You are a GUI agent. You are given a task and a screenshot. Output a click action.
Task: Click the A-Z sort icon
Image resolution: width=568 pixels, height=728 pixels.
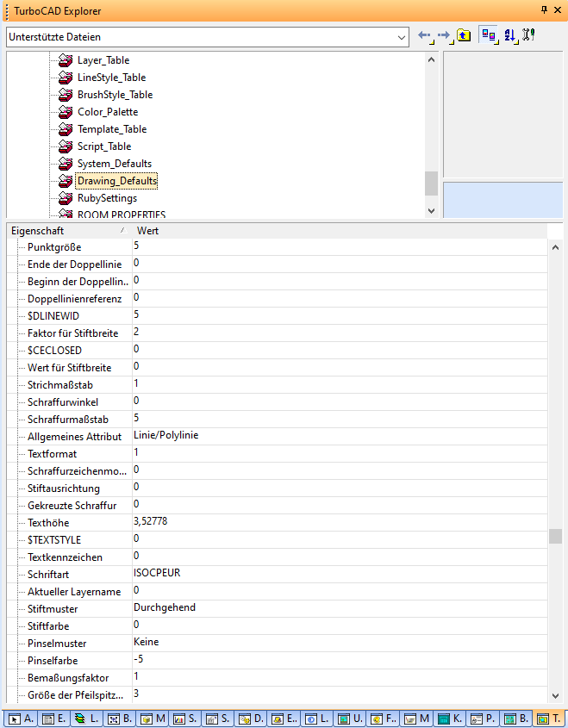[510, 35]
